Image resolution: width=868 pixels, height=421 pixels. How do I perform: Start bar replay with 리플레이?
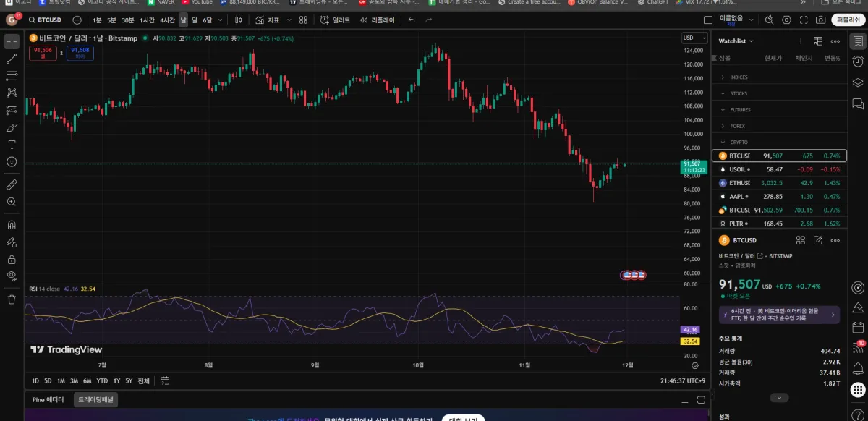[x=378, y=20]
